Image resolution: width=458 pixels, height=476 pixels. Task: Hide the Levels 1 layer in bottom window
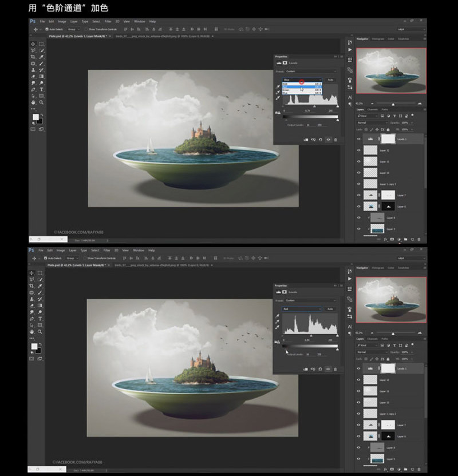(359, 368)
